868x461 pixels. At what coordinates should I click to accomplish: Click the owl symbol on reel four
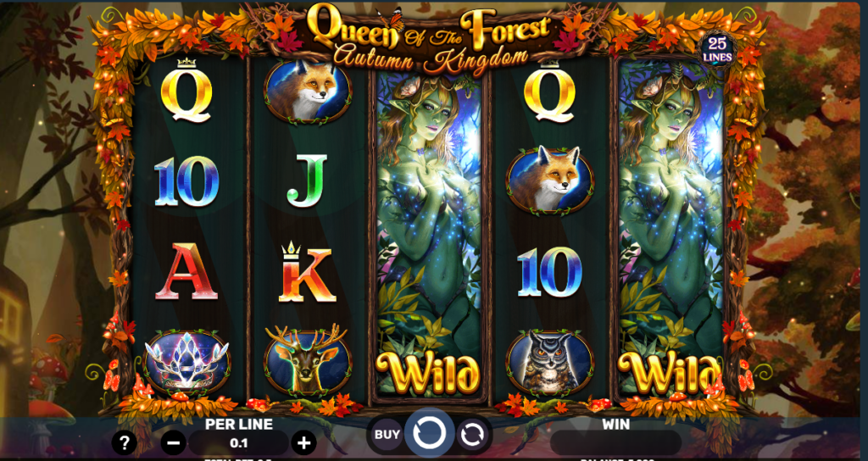pos(549,363)
